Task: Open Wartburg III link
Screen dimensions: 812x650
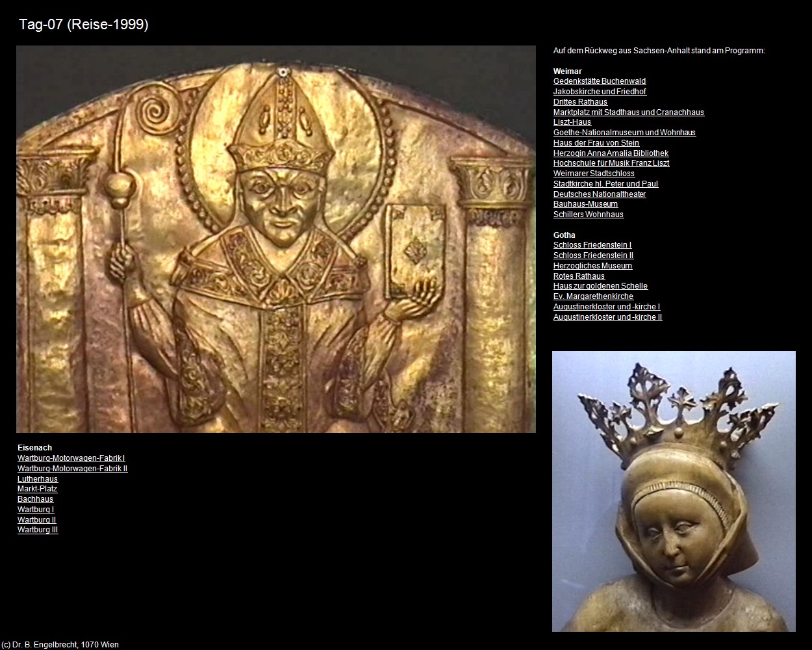Action: click(x=38, y=530)
